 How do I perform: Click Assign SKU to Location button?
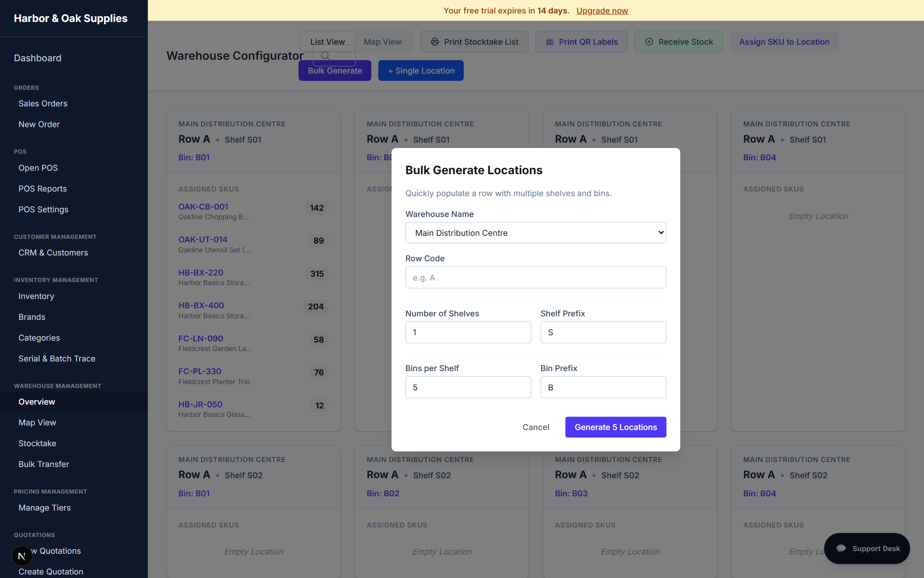pyautogui.click(x=784, y=42)
